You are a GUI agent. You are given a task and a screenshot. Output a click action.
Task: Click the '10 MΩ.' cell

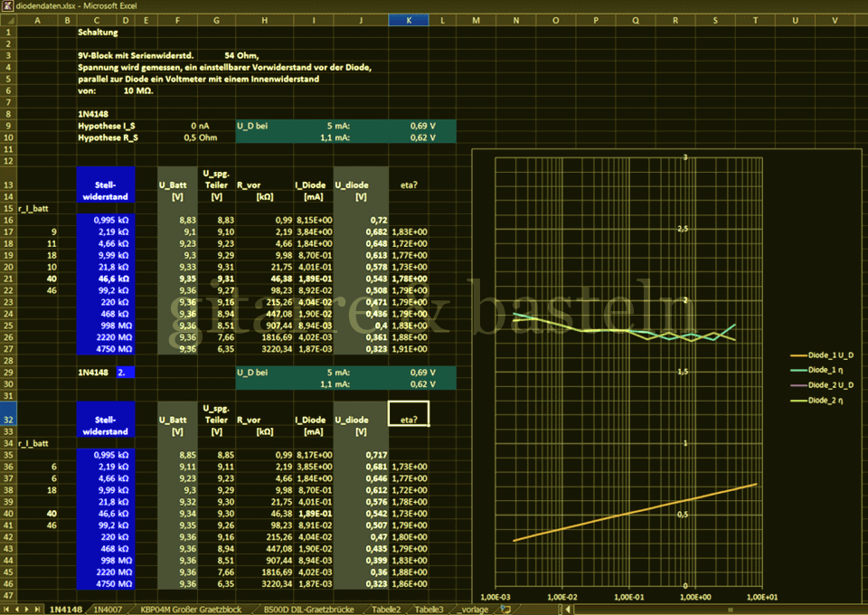pos(138,90)
